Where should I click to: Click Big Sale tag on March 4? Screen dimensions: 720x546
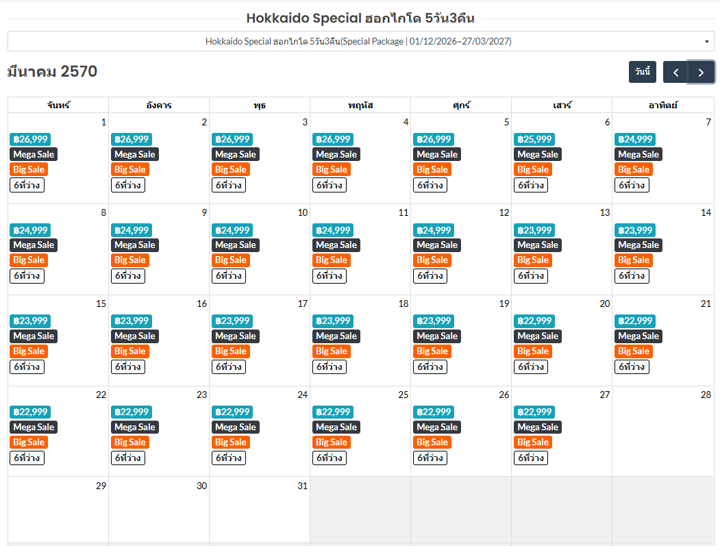pos(332,169)
